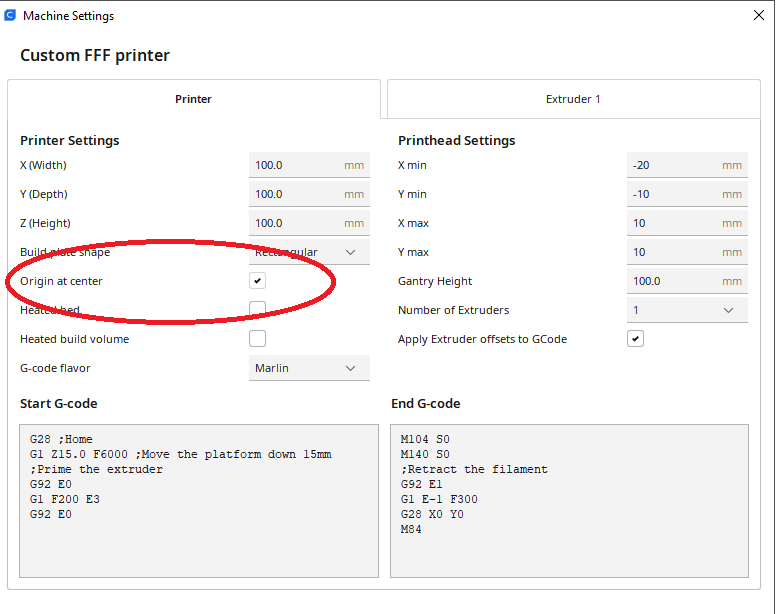The height and width of the screenshot is (614, 783).
Task: Click the X (Width) label
Action: [43, 165]
